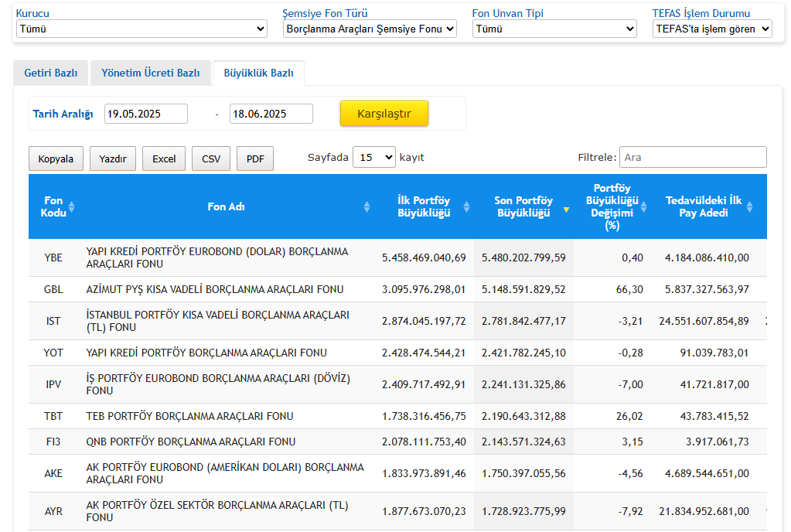Click İstanbul Portföy Kısa Vadeli fund name

point(217,321)
